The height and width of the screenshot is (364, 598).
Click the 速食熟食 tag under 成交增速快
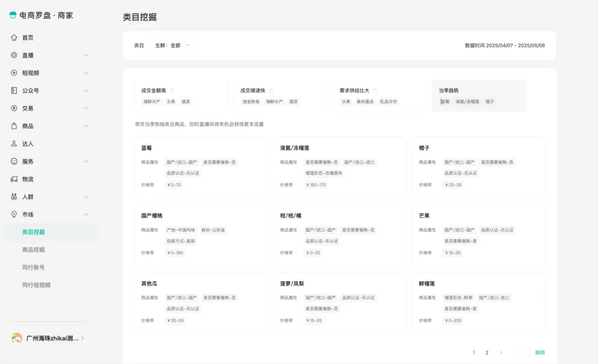coord(251,102)
